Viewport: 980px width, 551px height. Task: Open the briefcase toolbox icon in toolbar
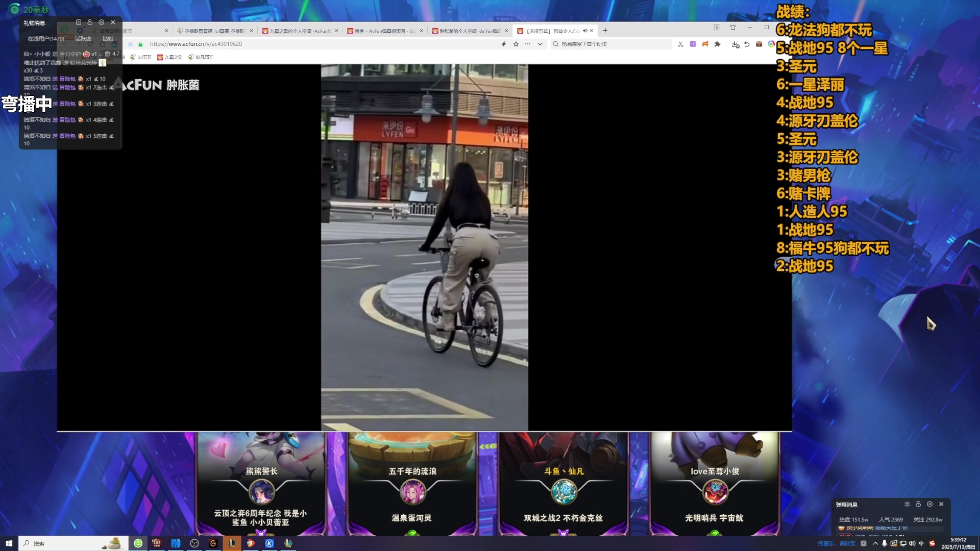[x=759, y=44]
